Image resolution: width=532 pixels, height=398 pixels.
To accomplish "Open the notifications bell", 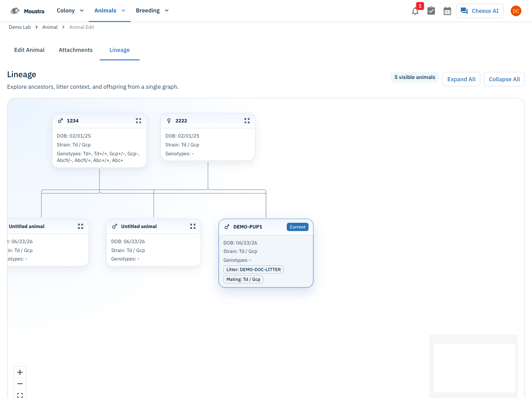I will tap(415, 11).
